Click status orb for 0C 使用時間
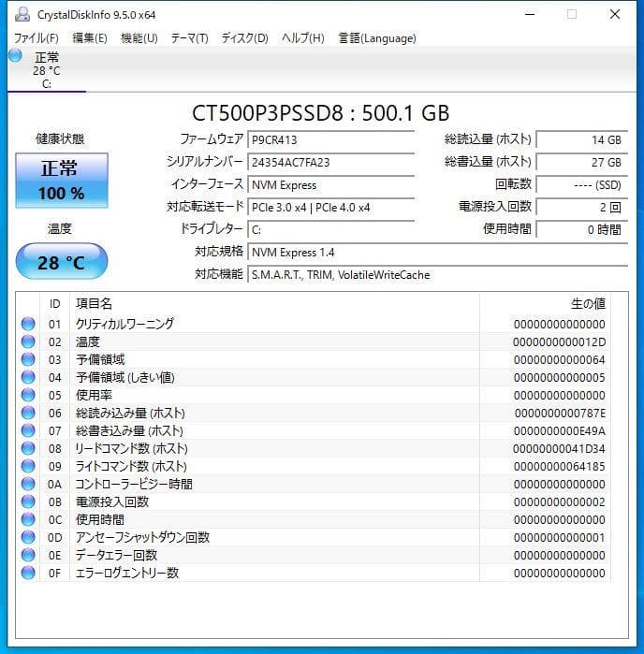Image resolution: width=644 pixels, height=654 pixels. point(28,519)
